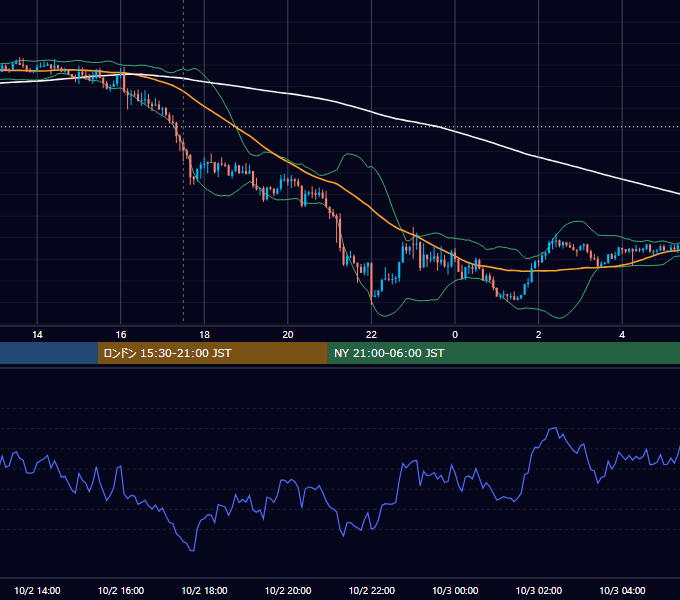Viewport: 680px width, 600px height.
Task: Click the 10/3 04:00 oscillator axis label
Action: (622, 590)
